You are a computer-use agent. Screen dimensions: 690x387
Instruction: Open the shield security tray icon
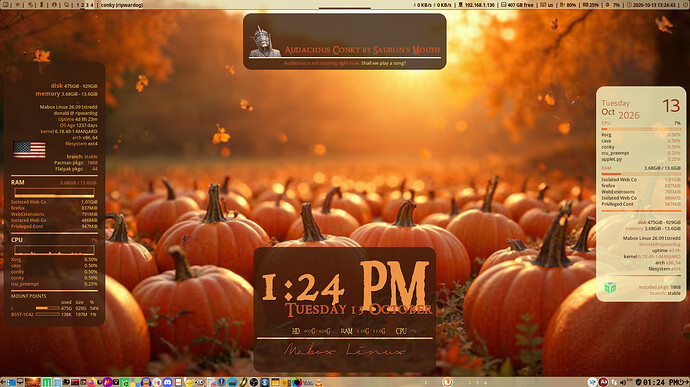coord(638,382)
